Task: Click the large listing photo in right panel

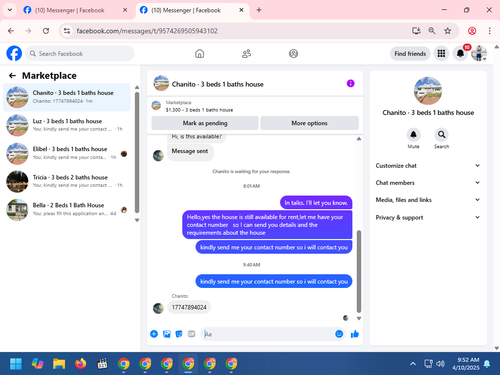Action: [428, 91]
